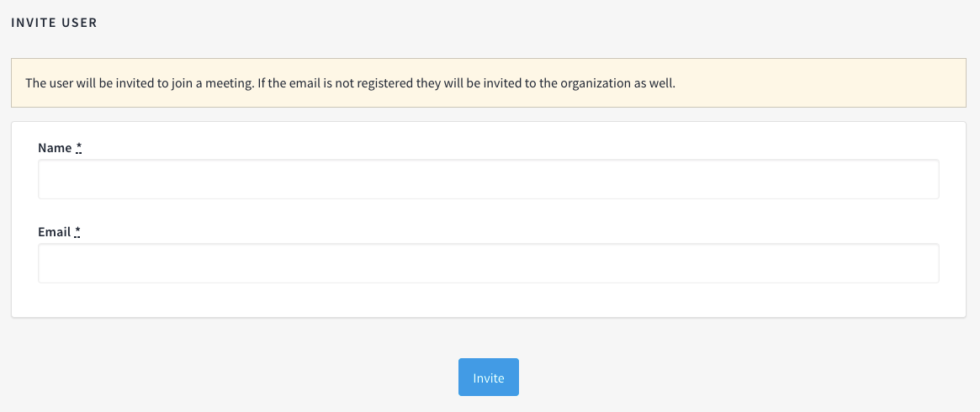Click "as well" at the notice end
This screenshot has width=980, height=412.
pyautogui.click(x=657, y=83)
